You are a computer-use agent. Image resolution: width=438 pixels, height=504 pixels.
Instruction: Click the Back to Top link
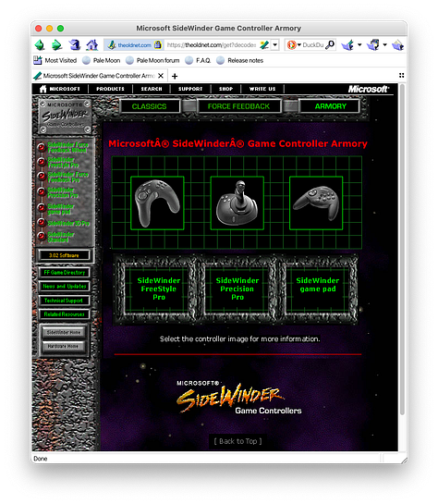coord(238,441)
